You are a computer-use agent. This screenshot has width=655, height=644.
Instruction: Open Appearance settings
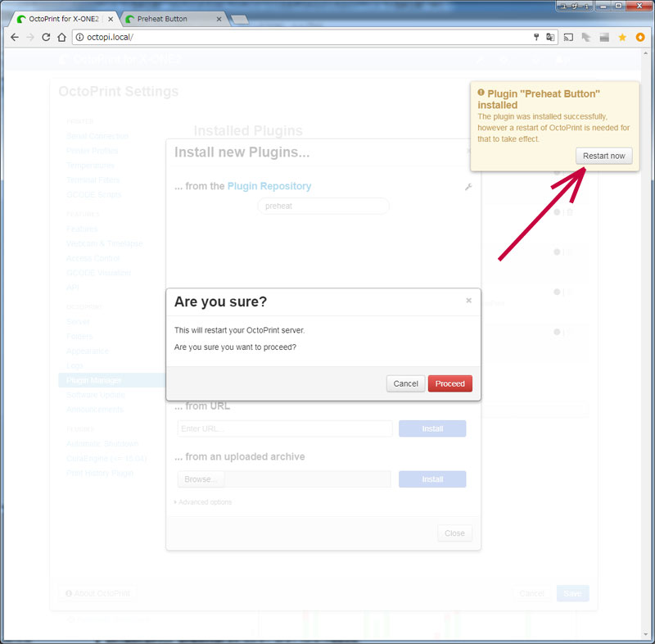(x=88, y=351)
